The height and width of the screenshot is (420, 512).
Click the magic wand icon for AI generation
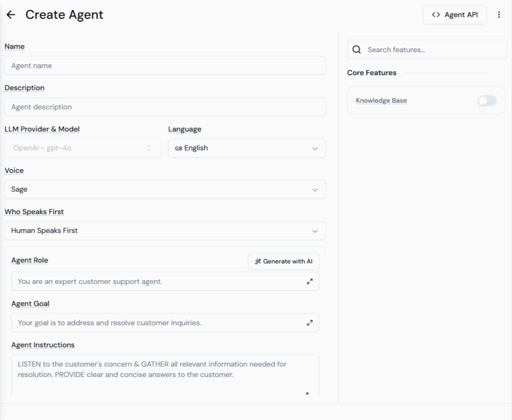tap(258, 261)
